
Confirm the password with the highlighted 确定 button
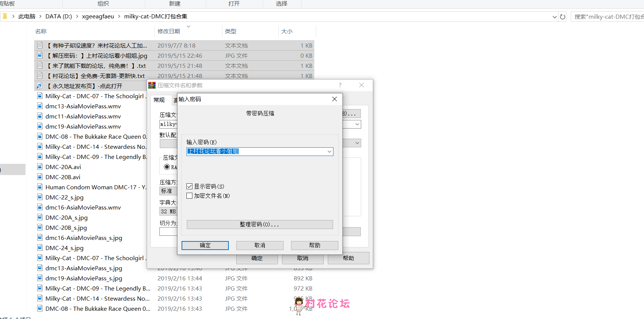click(x=205, y=245)
